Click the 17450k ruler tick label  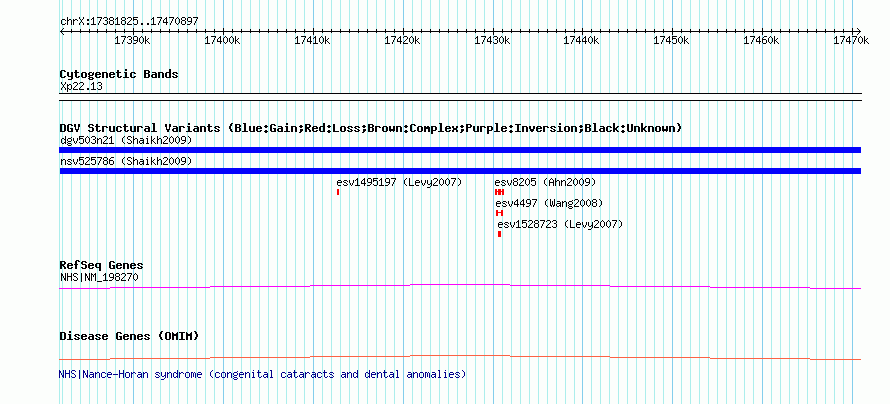click(671, 40)
